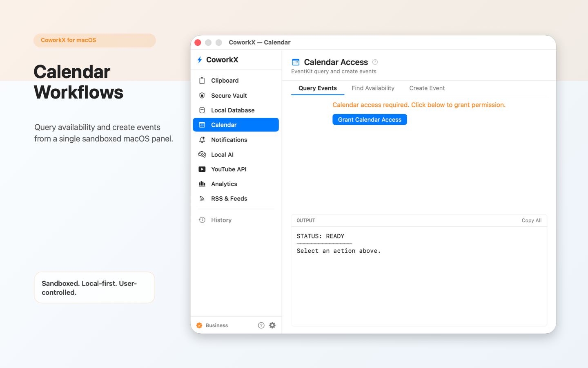Select Clipboard in the sidebar

click(x=236, y=81)
